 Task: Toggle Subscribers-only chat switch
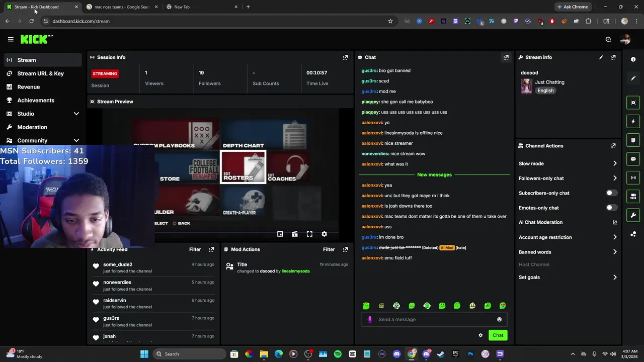pos(611,193)
